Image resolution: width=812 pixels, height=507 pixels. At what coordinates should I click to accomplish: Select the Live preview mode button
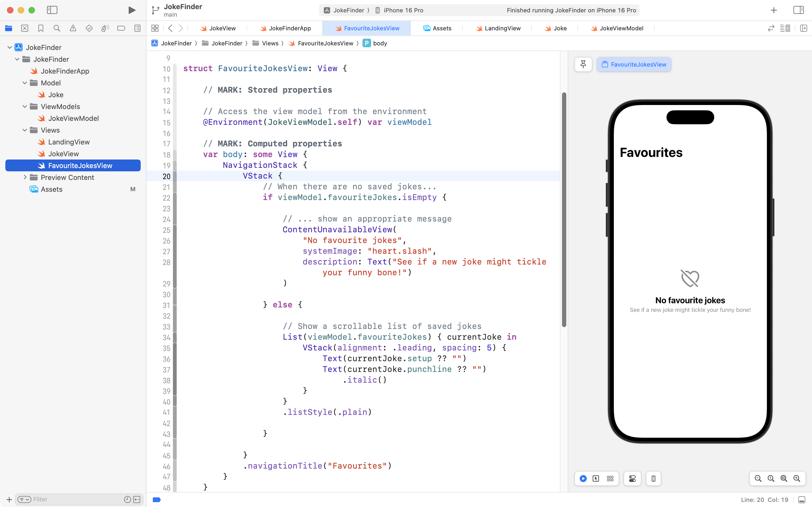(583, 479)
